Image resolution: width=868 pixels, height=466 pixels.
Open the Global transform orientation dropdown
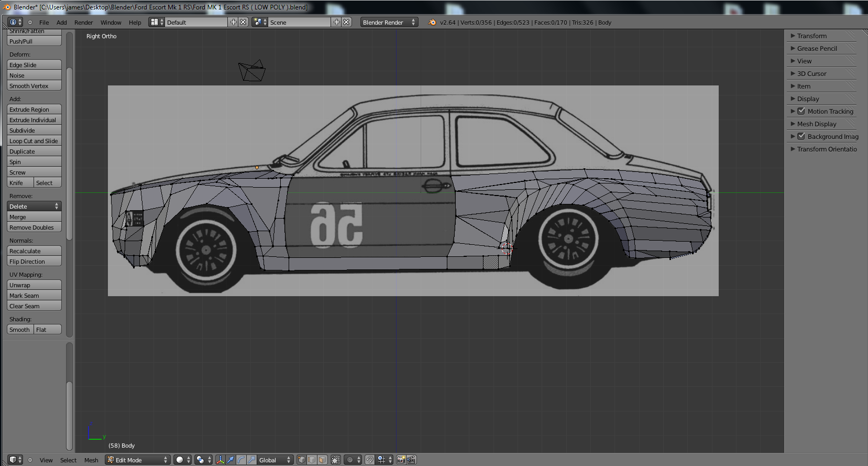[274, 460]
